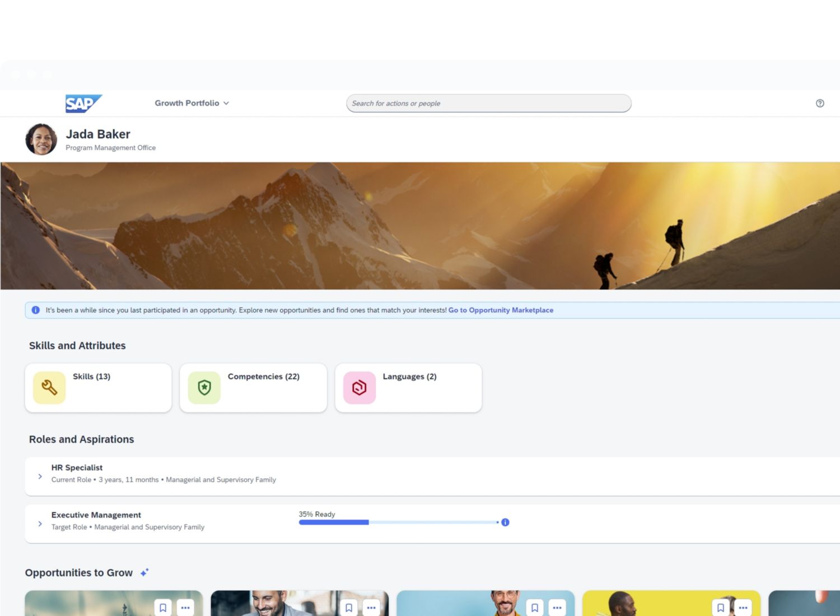Click the readiness progress info icon
Screen dimensions: 840x616
(505, 522)
